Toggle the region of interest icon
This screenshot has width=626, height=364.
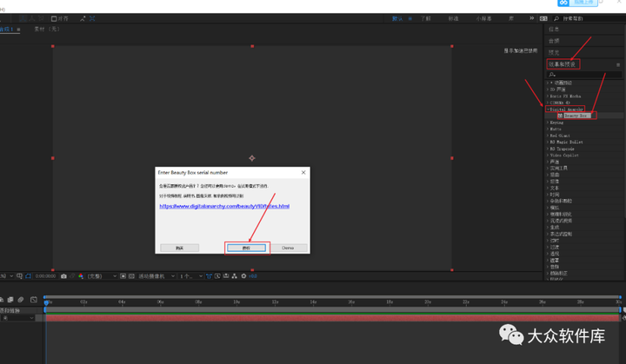123,276
